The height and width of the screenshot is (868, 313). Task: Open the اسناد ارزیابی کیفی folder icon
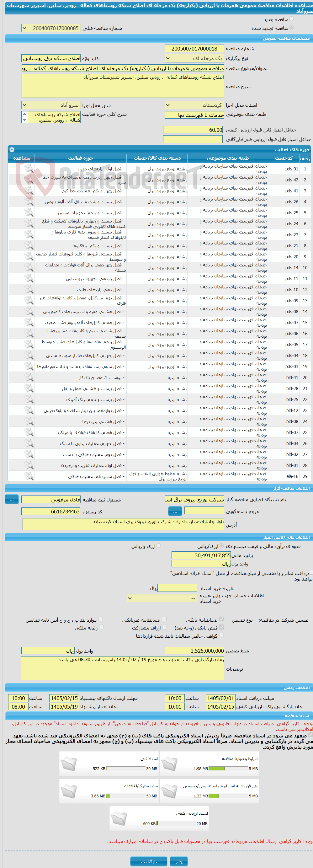point(119,818)
